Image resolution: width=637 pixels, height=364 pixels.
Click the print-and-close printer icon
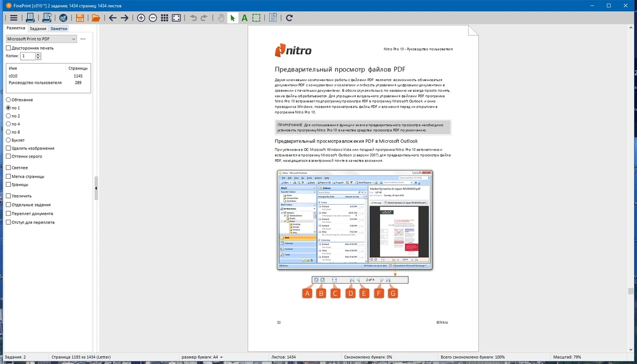pyautogui.click(x=47, y=18)
